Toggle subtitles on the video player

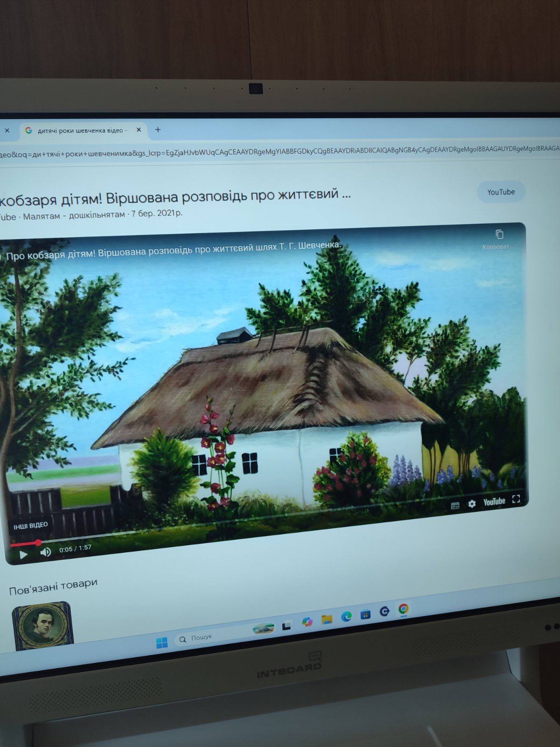pos(455,506)
